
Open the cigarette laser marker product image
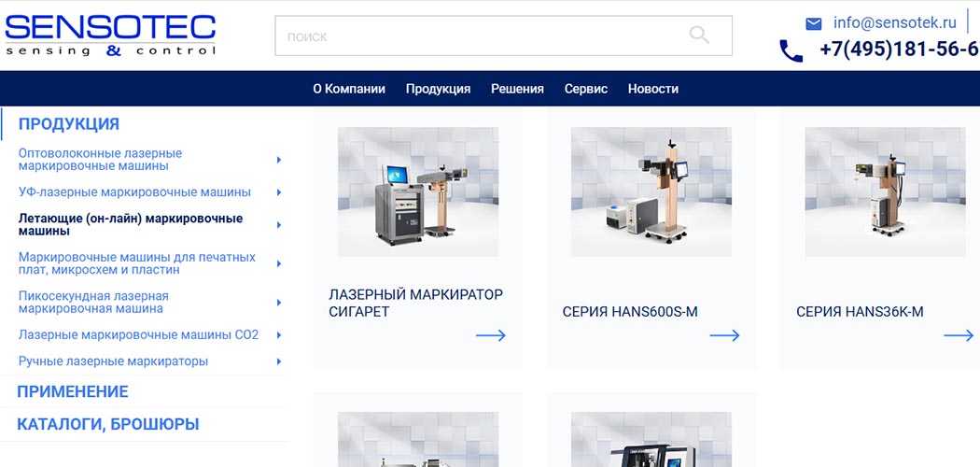[x=418, y=191]
